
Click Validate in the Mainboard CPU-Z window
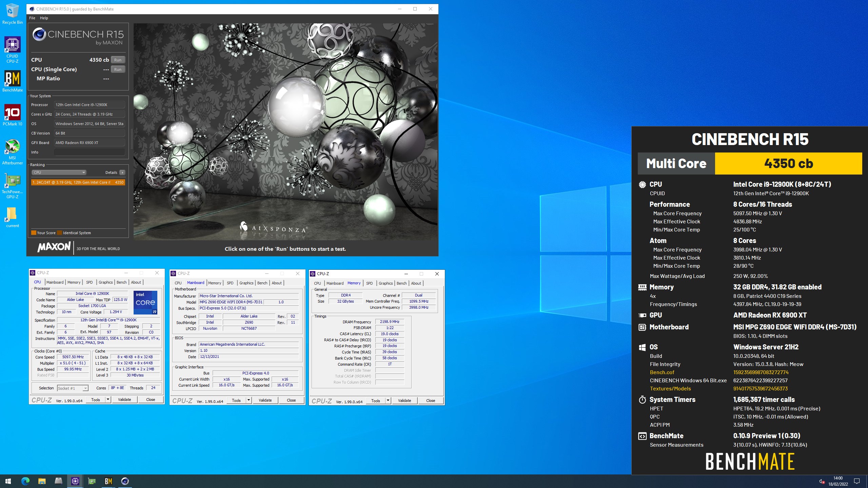coord(265,400)
